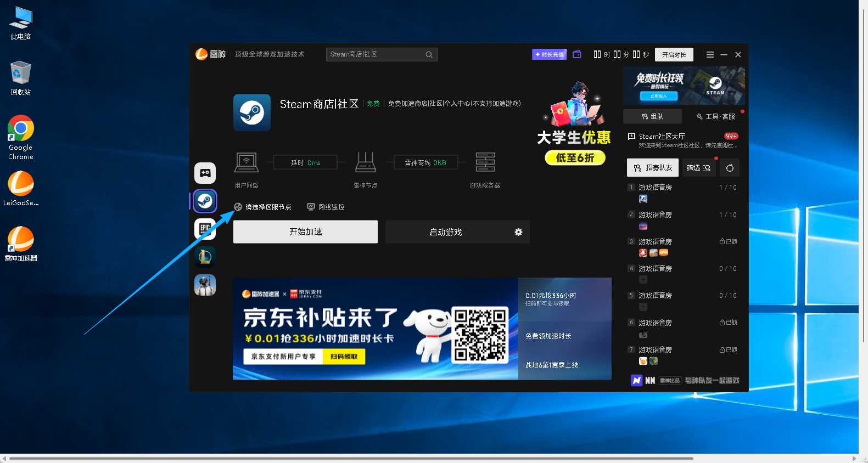Refresh the voice room list
Screen dimensions: 868x463
tap(730, 168)
